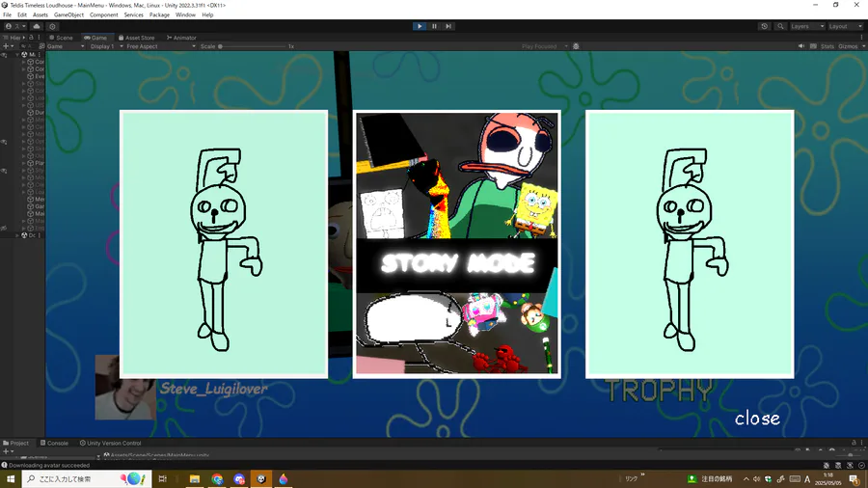Select the Game tab
Image resolution: width=868 pixels, height=488 pixels.
[95, 38]
